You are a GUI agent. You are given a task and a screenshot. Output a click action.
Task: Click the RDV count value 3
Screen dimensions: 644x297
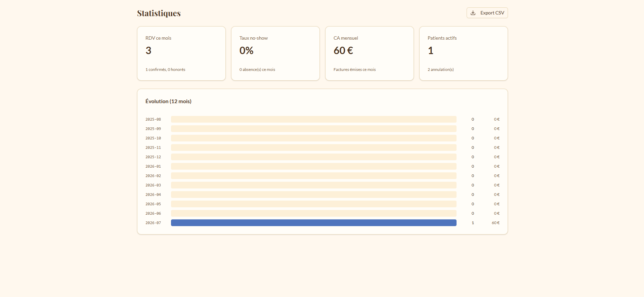(x=148, y=50)
